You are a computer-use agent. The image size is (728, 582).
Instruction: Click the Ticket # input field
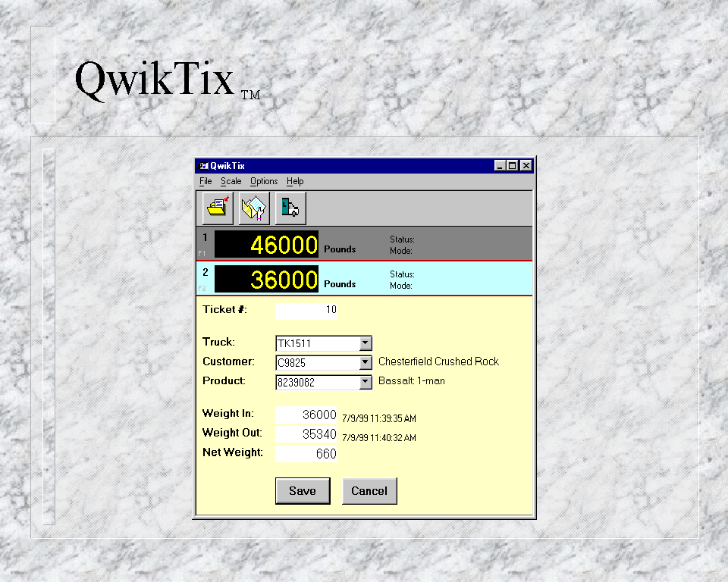(x=306, y=310)
